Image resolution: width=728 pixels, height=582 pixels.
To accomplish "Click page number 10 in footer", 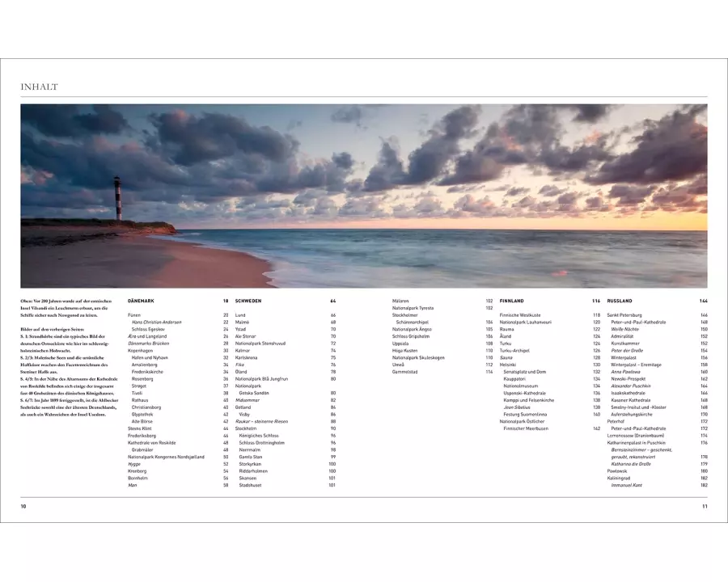I will [23, 506].
